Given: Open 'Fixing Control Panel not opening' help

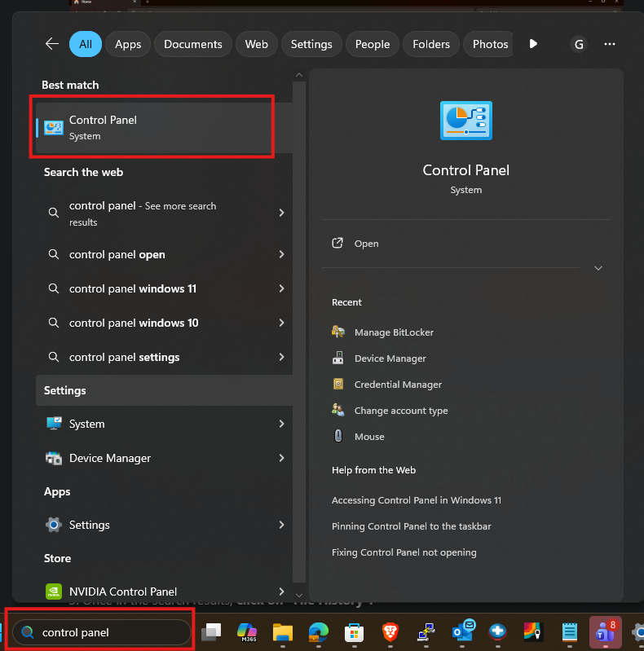Looking at the screenshot, I should (404, 552).
